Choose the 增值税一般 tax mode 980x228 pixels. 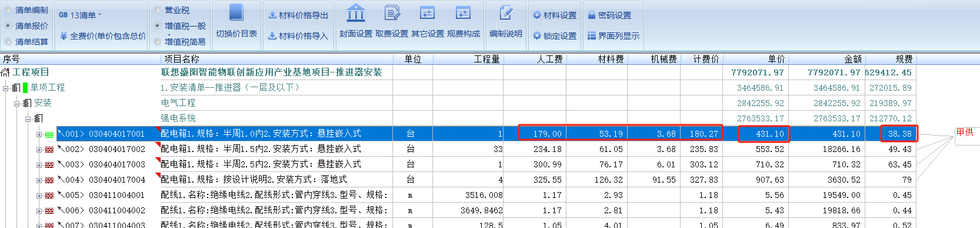pos(179,26)
